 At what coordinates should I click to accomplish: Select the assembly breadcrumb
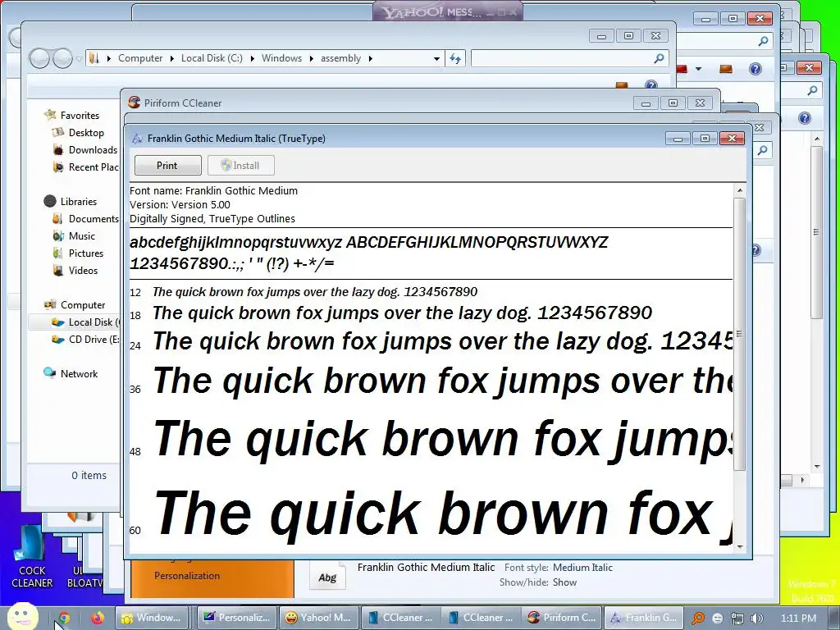(340, 58)
